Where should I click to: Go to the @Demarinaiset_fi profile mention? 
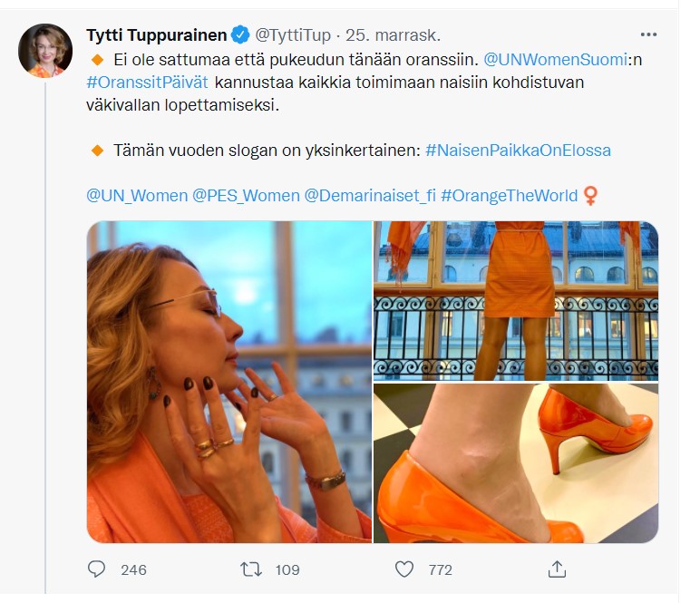[x=369, y=196]
